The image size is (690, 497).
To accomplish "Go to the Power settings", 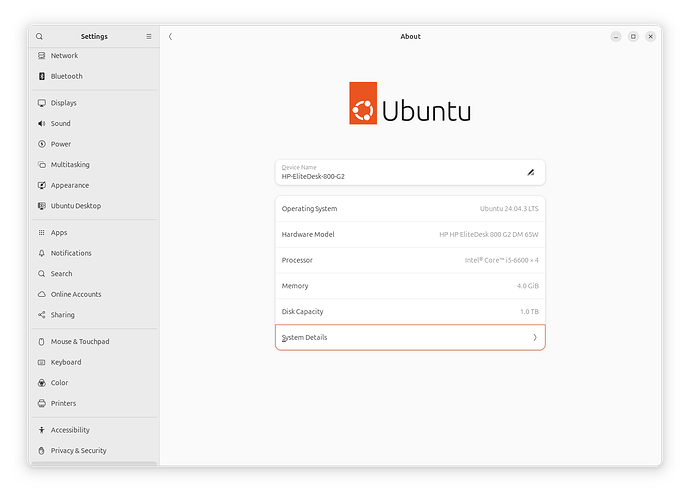I will (94, 144).
